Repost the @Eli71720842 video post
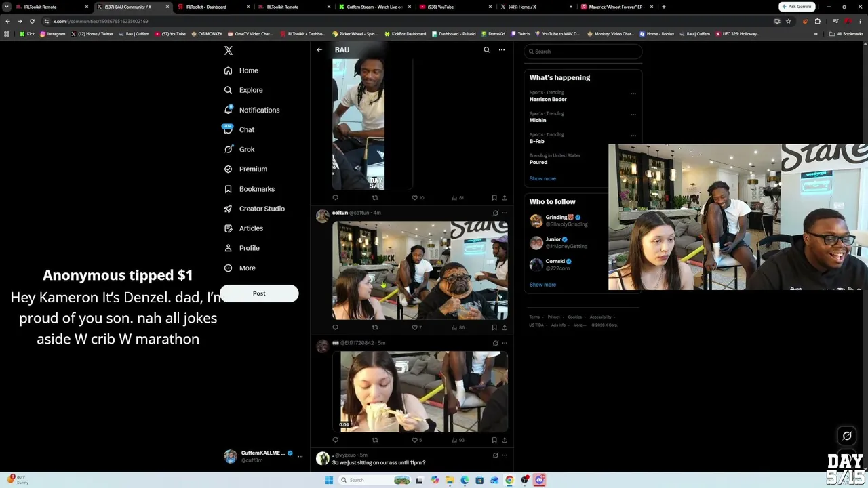The width and height of the screenshot is (868, 488). tap(375, 440)
